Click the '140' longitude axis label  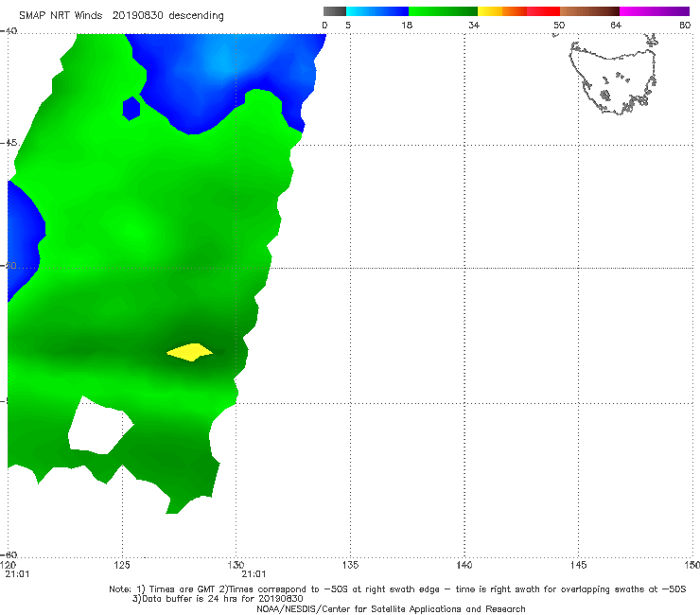(464, 566)
